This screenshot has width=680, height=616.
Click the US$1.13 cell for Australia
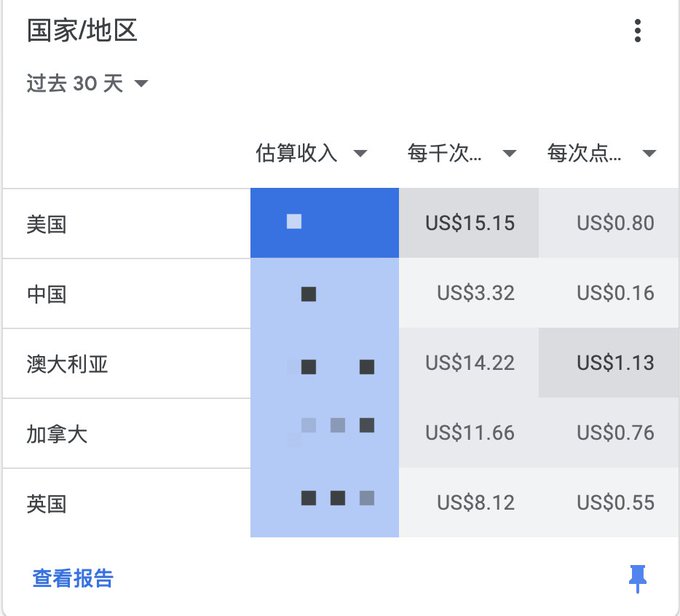point(609,363)
